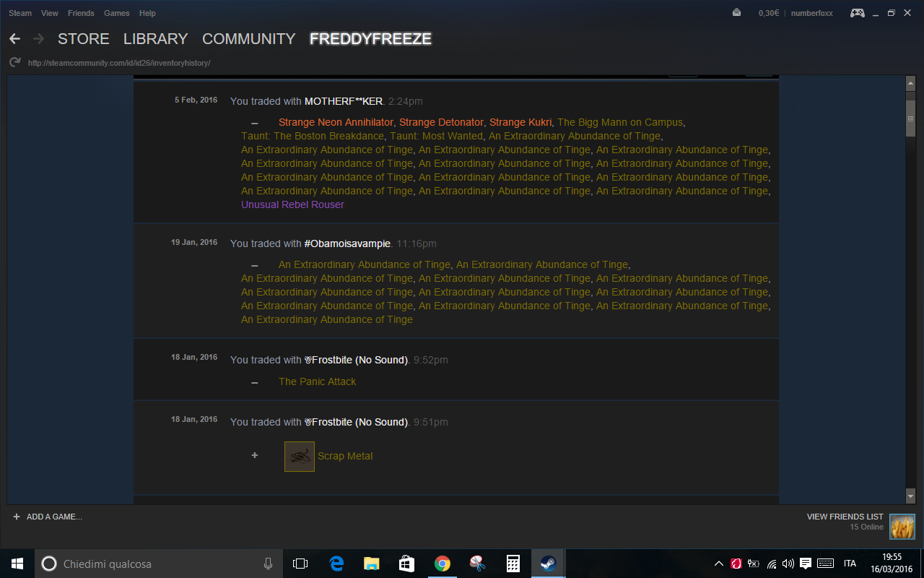Viewport: 924px width, 578px height.
Task: Click the Scrap Metal item name
Action: (x=345, y=456)
